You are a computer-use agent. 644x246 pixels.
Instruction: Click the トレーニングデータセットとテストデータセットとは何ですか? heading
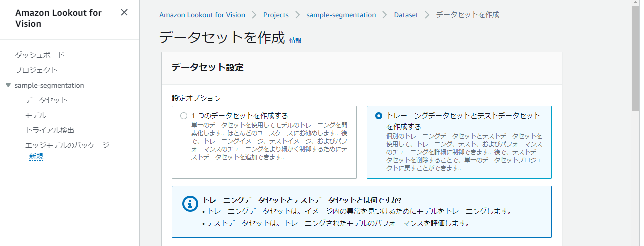302,200
